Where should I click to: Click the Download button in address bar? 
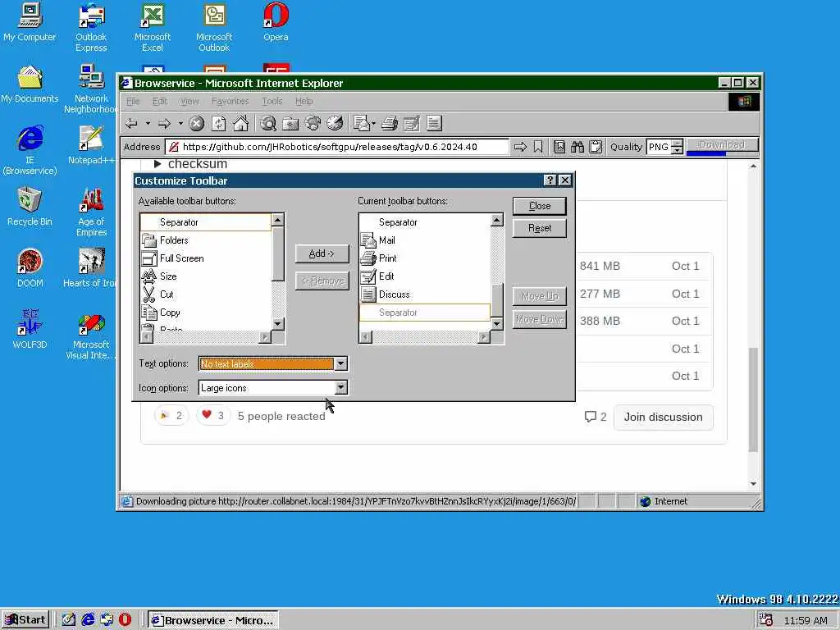(722, 144)
